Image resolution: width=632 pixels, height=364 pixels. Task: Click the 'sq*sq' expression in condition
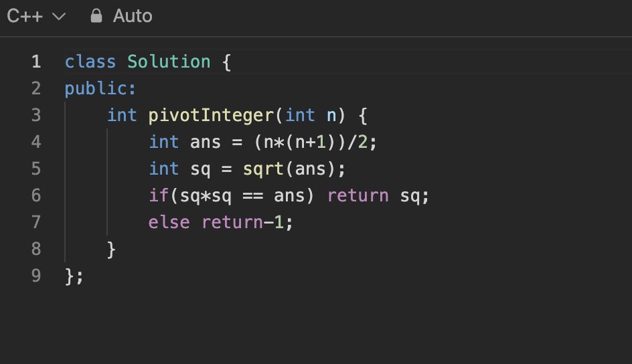tap(206, 197)
